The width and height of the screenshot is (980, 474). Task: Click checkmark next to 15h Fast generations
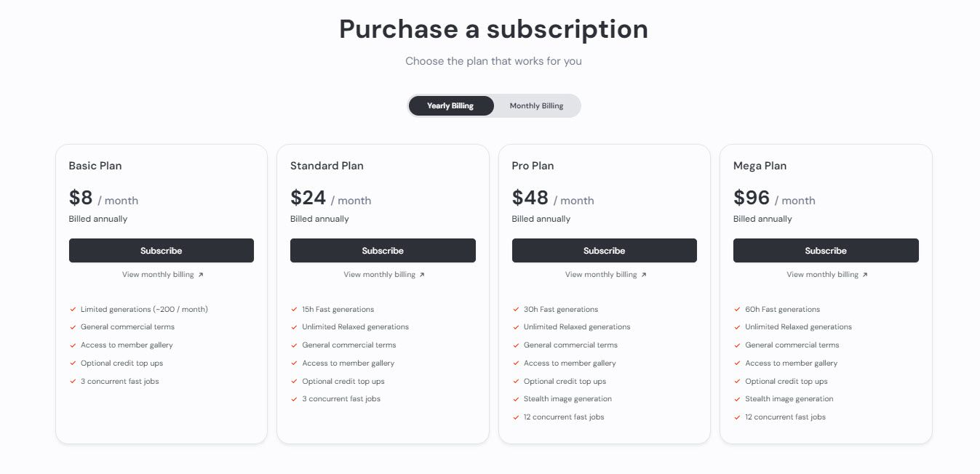coord(294,310)
